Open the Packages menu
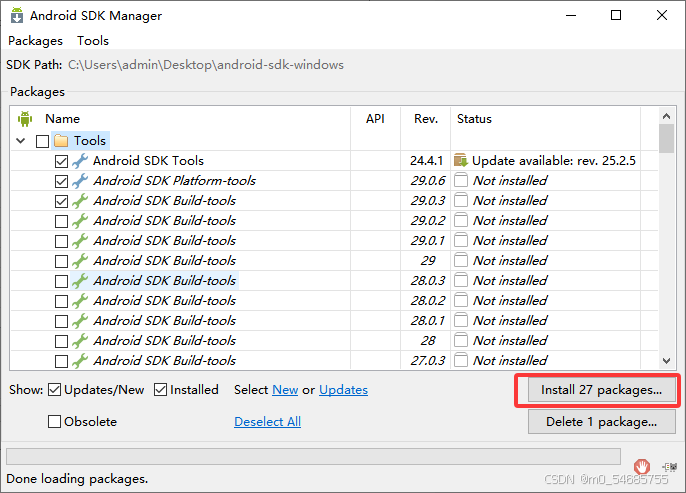 [x=35, y=41]
